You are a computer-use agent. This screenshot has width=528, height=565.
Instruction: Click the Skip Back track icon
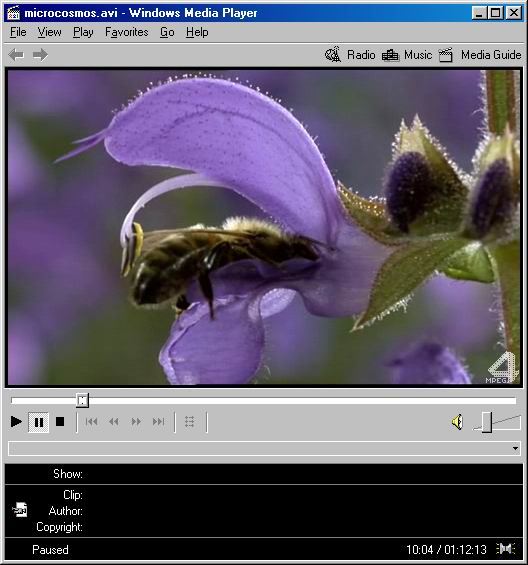[x=92, y=421]
